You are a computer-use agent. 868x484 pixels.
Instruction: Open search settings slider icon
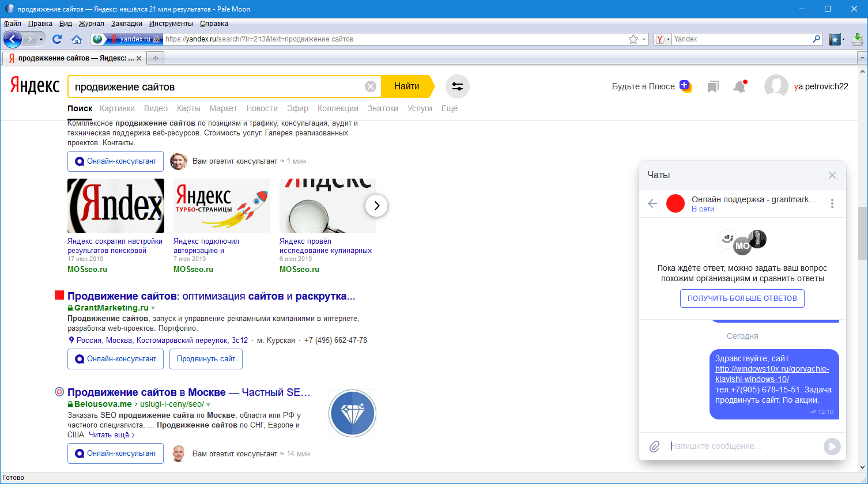pos(458,86)
